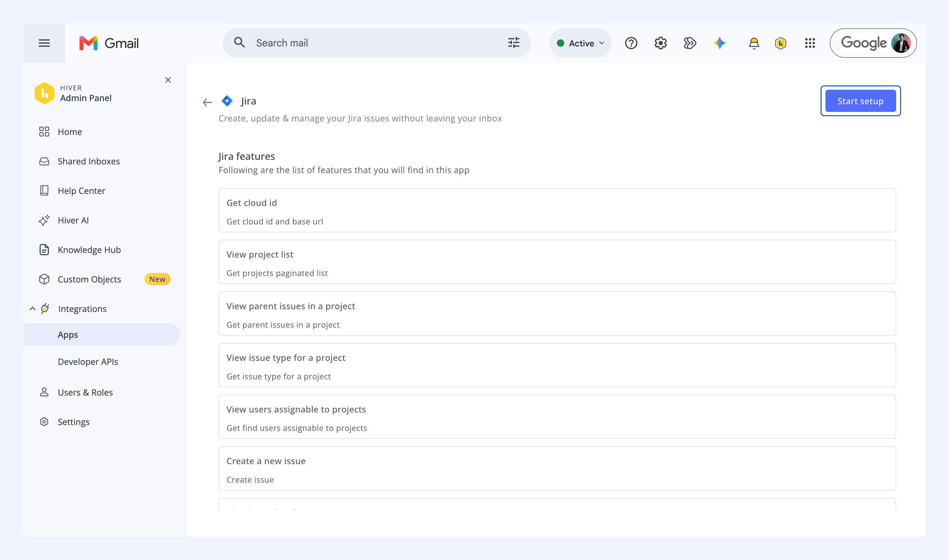The image size is (949, 560).
Task: Close the Hiver Admin Panel sidebar
Action: (x=168, y=80)
